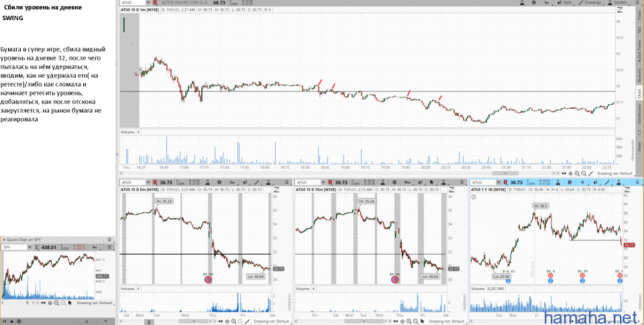
Task: Open the 1m timeframe selector on top chart
Action: coord(547,2)
